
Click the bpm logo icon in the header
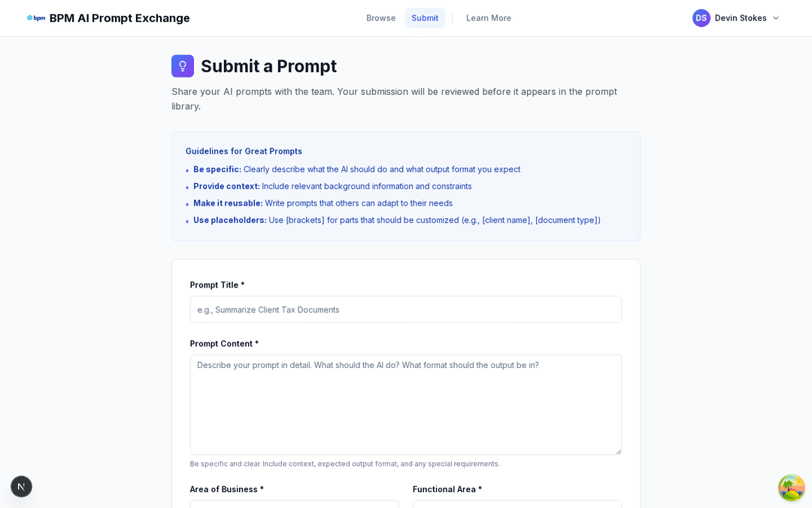[36, 17]
